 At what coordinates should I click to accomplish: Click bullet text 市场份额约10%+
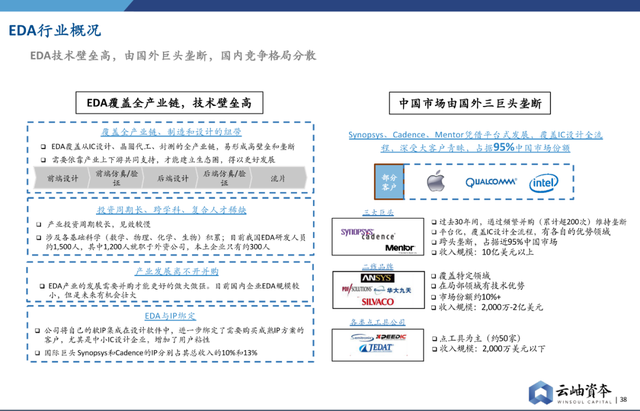[469, 297]
